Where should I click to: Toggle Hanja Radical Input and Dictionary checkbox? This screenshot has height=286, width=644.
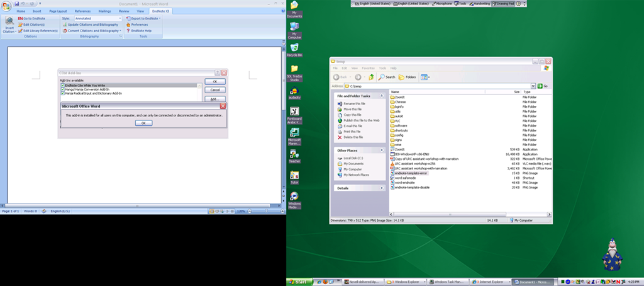point(63,93)
